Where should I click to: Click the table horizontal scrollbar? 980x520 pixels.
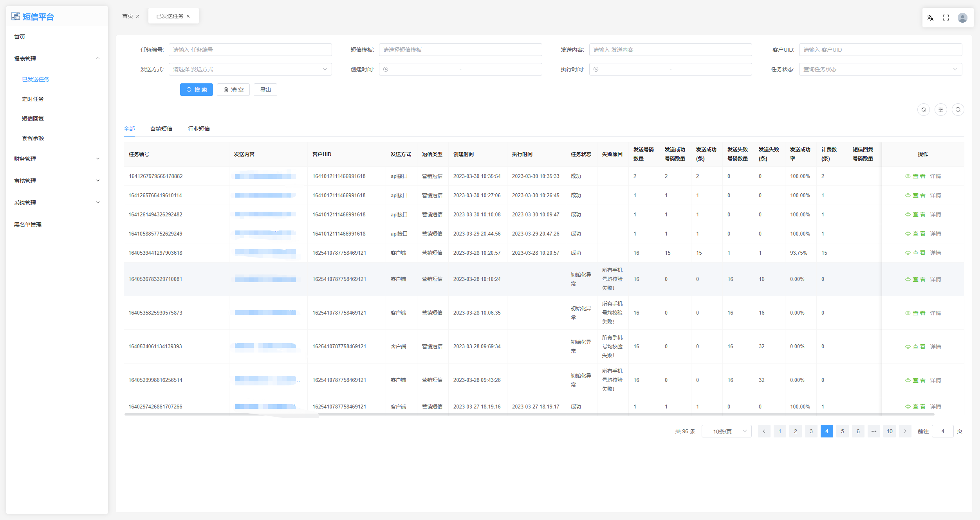(x=529, y=414)
